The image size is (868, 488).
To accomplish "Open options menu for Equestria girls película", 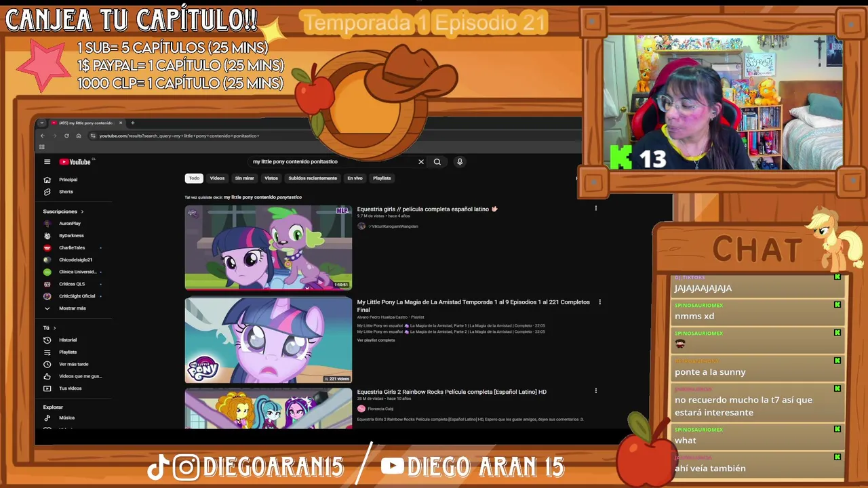I will click(596, 209).
